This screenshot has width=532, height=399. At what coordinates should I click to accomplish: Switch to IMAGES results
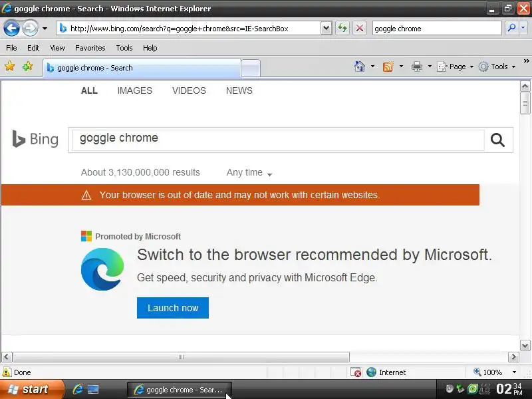tap(135, 90)
